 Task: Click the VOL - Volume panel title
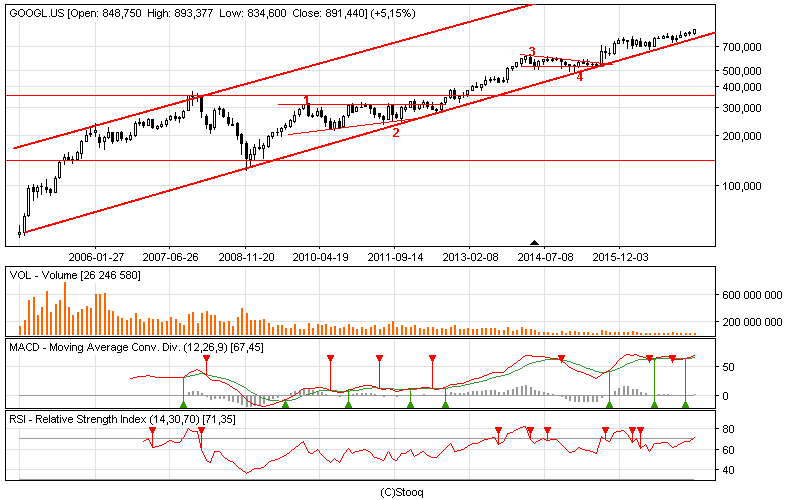point(75,276)
